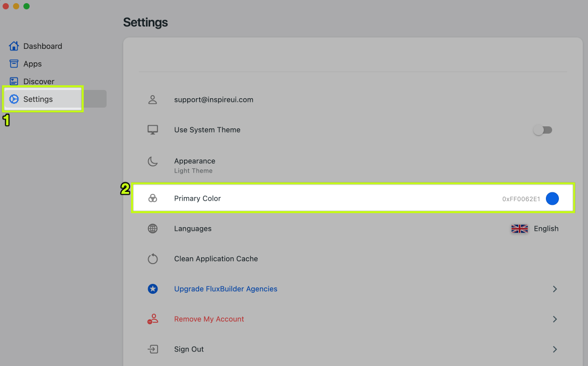Click the blue Primary Color swatch

click(x=552, y=199)
